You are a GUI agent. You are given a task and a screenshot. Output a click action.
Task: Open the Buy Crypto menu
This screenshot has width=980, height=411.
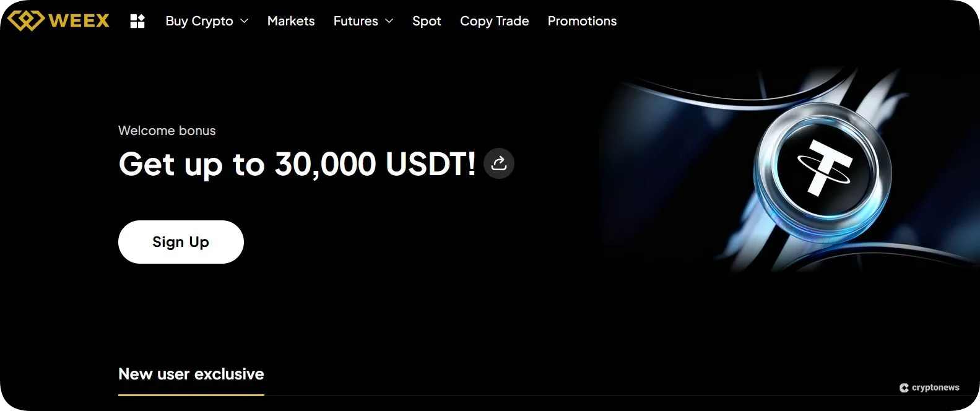[x=199, y=21]
